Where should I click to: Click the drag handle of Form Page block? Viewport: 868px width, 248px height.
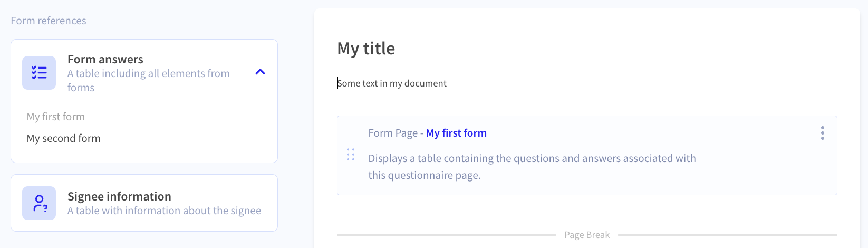pos(351,155)
